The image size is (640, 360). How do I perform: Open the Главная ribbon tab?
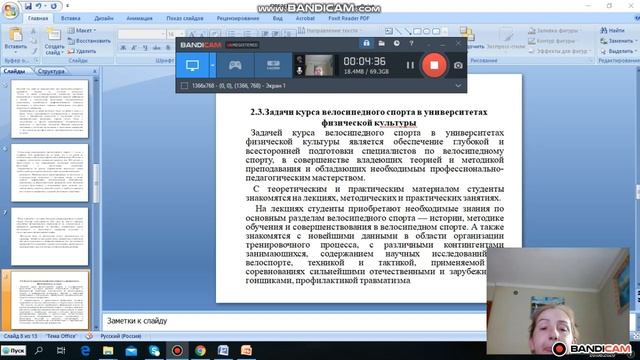[38, 18]
